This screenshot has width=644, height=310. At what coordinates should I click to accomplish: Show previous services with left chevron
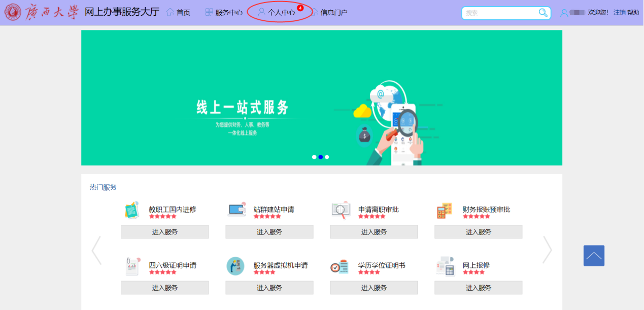96,250
